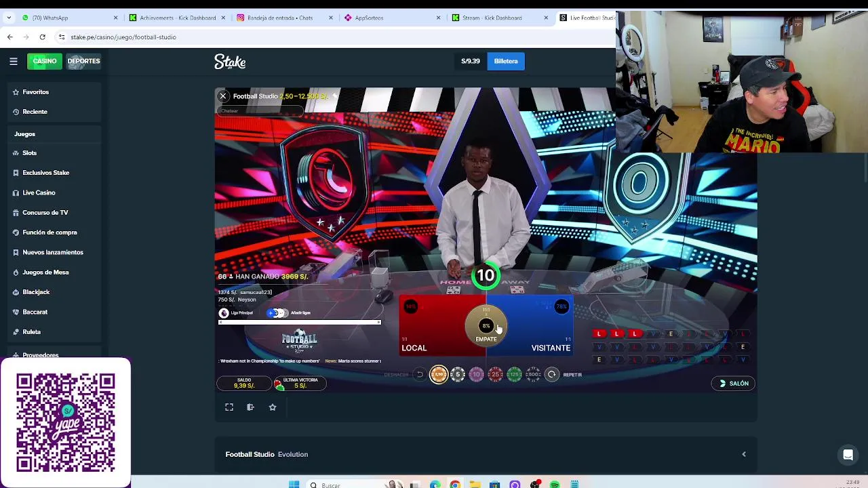Open Google Chrome taskbar icon
The image size is (868, 488).
pyautogui.click(x=455, y=485)
